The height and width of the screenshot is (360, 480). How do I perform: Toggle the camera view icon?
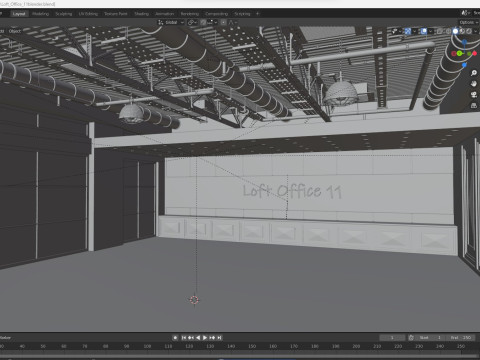[x=473, y=95]
